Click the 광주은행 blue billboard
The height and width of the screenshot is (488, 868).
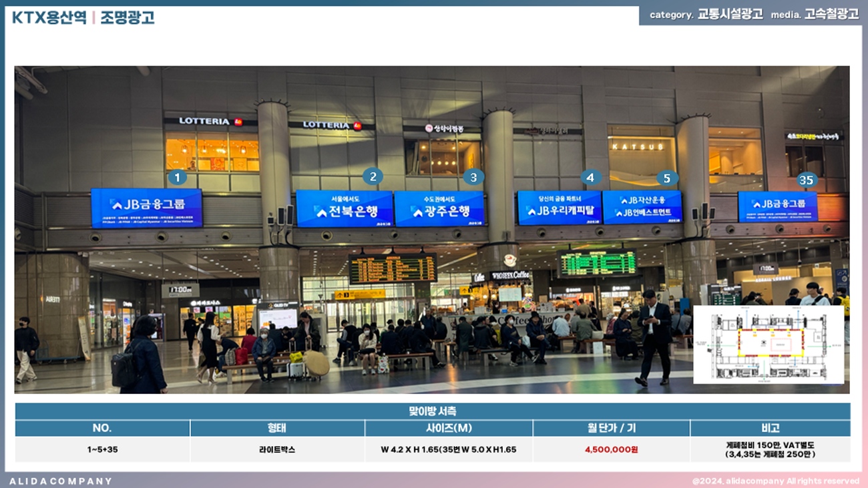439,209
